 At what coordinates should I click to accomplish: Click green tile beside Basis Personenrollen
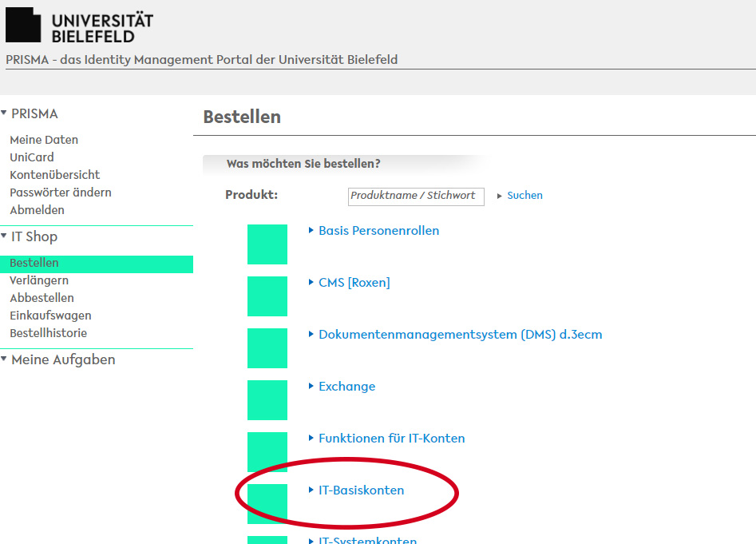[x=267, y=244]
